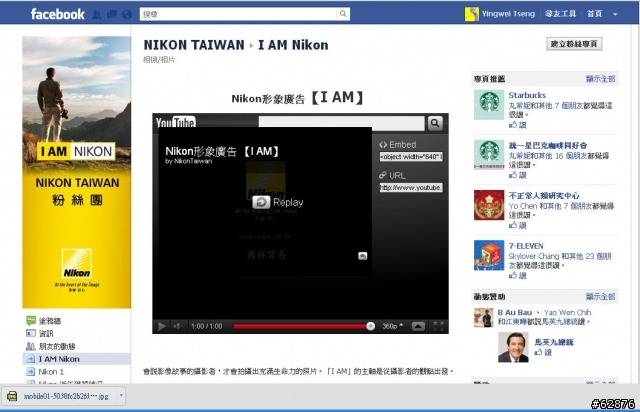Select the Embed code field
This screenshot has height=412, width=640.
tap(411, 156)
